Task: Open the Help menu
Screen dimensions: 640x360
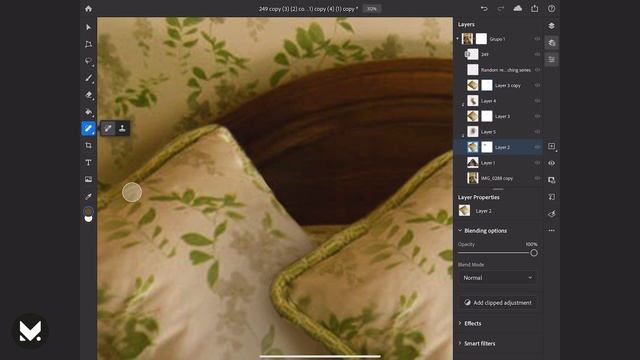Action: [551, 9]
